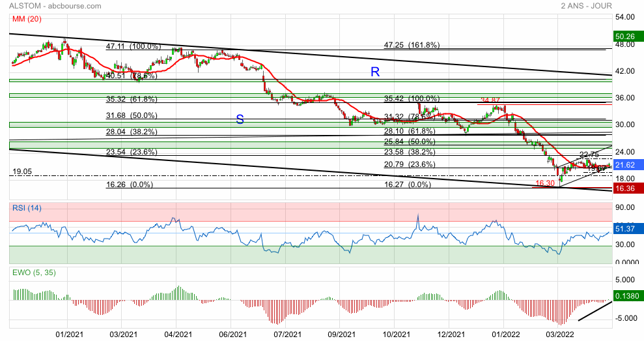Click the ALSTOM - abcbourse.com chart title
644x341 pixels.
pos(56,6)
